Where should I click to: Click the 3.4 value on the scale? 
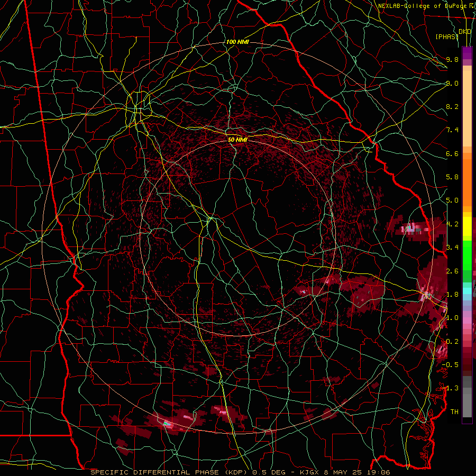(x=452, y=248)
